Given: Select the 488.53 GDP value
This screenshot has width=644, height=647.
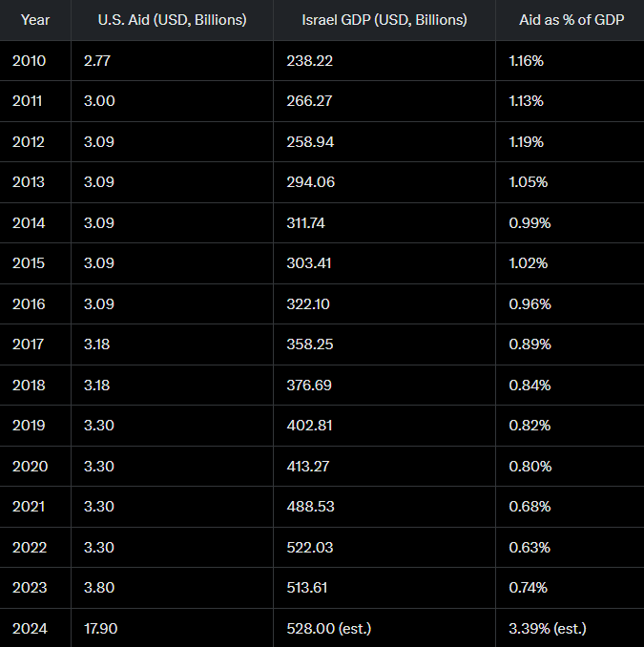Looking at the screenshot, I should tap(310, 507).
